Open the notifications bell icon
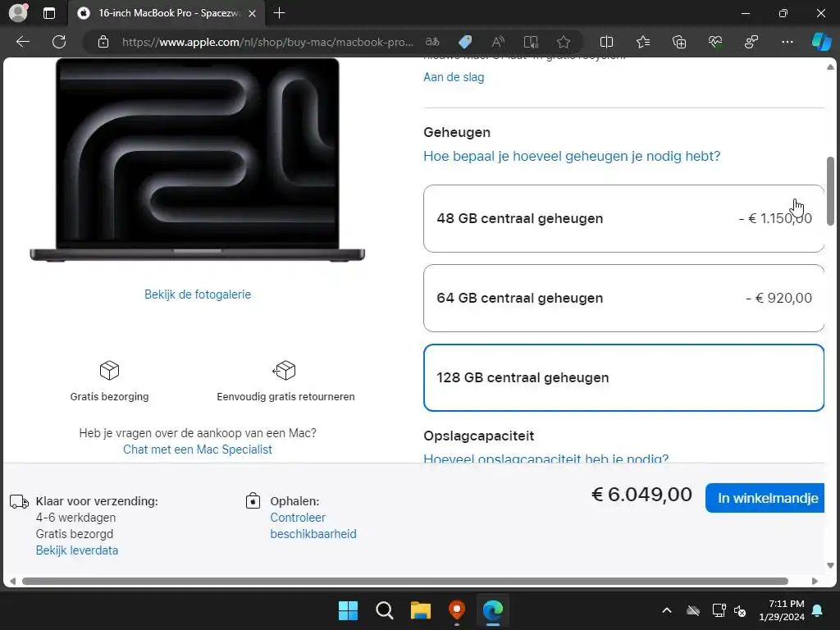This screenshot has width=840, height=630. 818,610
